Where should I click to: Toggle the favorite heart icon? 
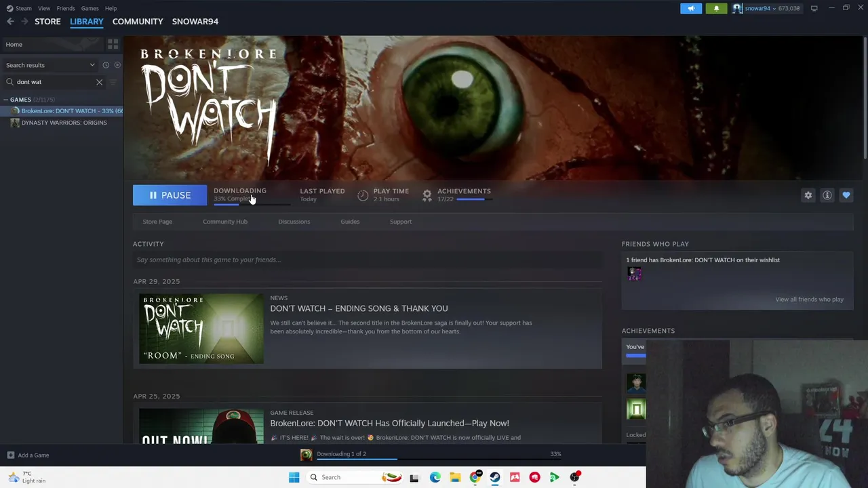846,195
